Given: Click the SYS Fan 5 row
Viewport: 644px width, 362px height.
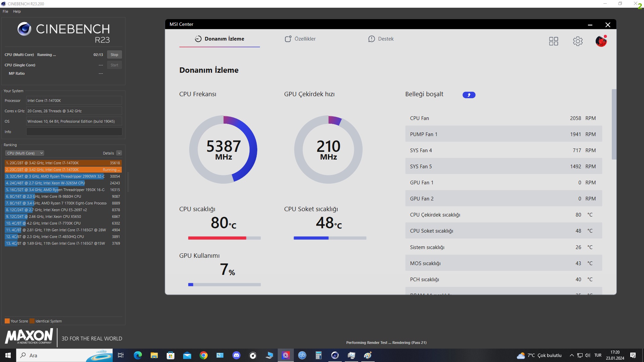Looking at the screenshot, I should 503,166.
